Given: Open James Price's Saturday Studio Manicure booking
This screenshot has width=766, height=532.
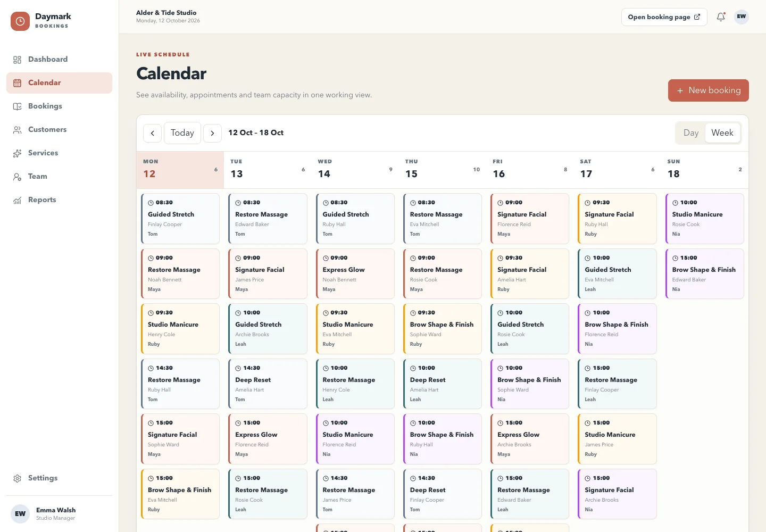Looking at the screenshot, I should 617,439.
